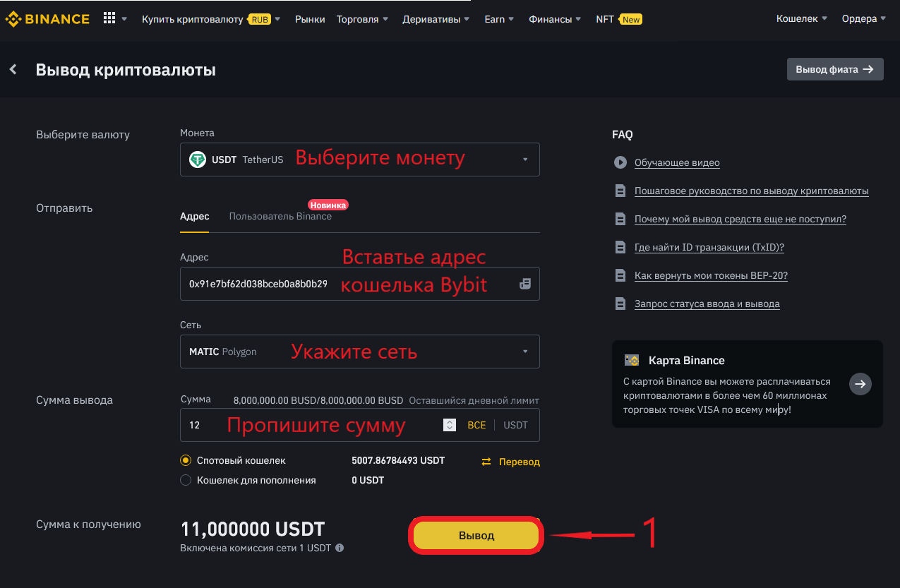The width and height of the screenshot is (900, 588).
Task: Open the Рынки menu item
Action: 310,19
